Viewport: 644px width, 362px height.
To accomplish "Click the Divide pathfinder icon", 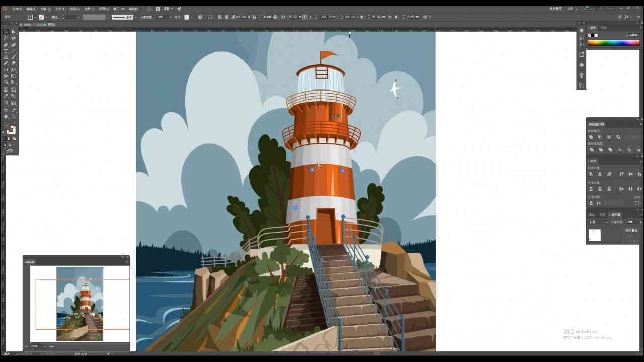I will point(591,149).
